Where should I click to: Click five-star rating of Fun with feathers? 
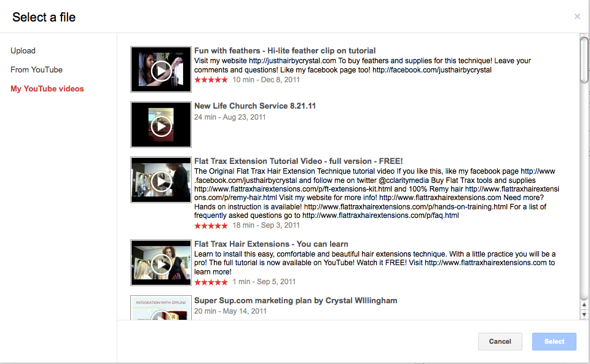pyautogui.click(x=211, y=80)
